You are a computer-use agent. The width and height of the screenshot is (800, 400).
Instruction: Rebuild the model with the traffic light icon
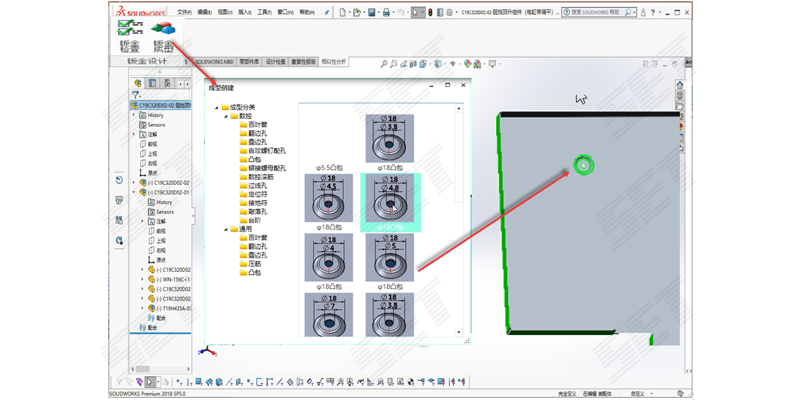tap(430, 12)
